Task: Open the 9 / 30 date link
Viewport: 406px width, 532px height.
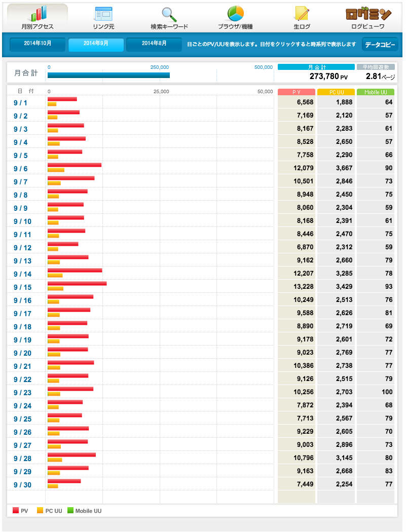Action: [22, 485]
